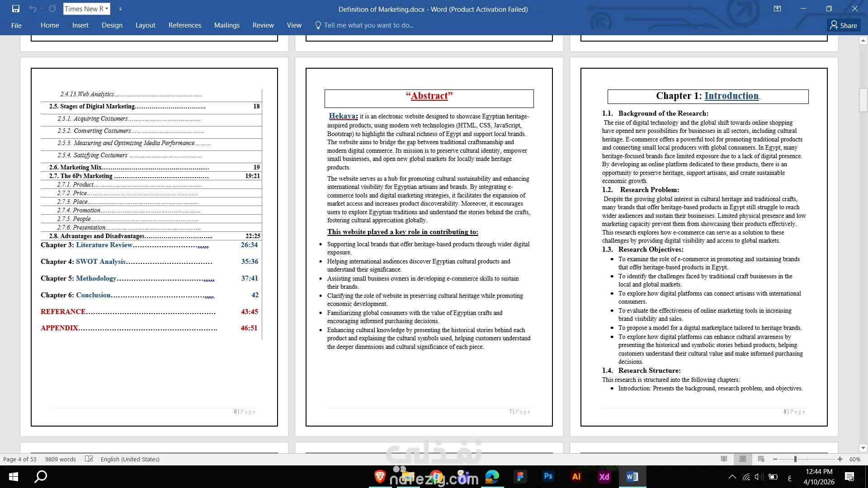The width and height of the screenshot is (868, 488).
Task: Open Photoshop from the taskbar
Action: 548,477
